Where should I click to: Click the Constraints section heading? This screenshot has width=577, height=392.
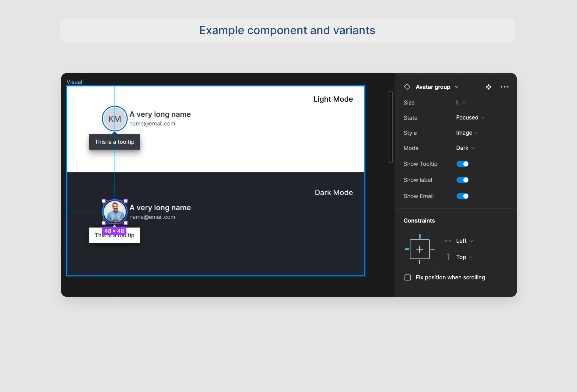(x=419, y=220)
